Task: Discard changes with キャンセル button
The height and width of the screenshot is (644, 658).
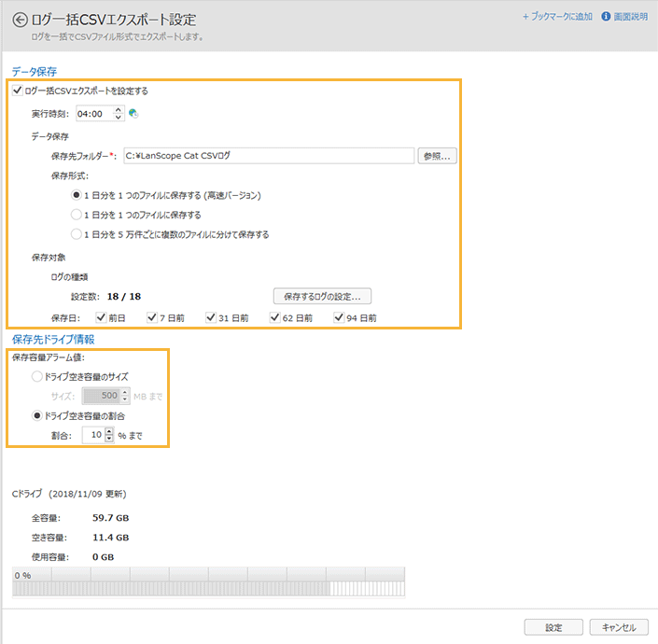Action: coord(619,627)
